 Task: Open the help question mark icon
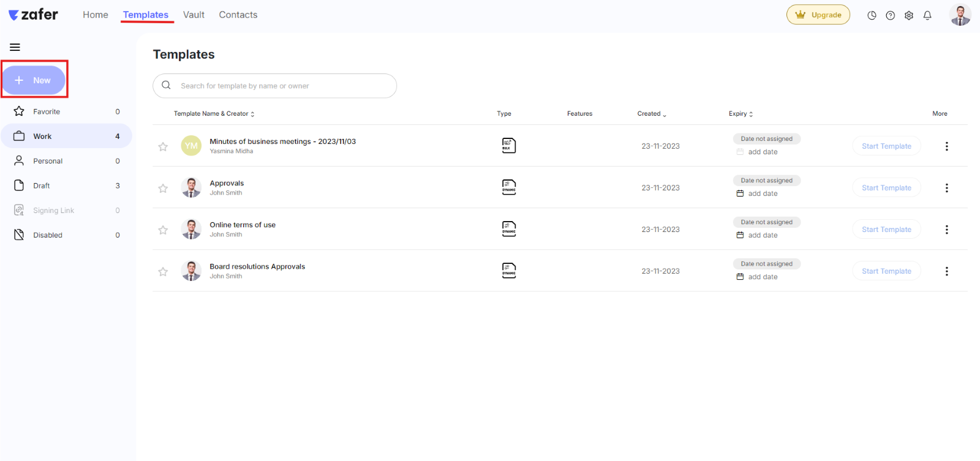click(x=890, y=15)
